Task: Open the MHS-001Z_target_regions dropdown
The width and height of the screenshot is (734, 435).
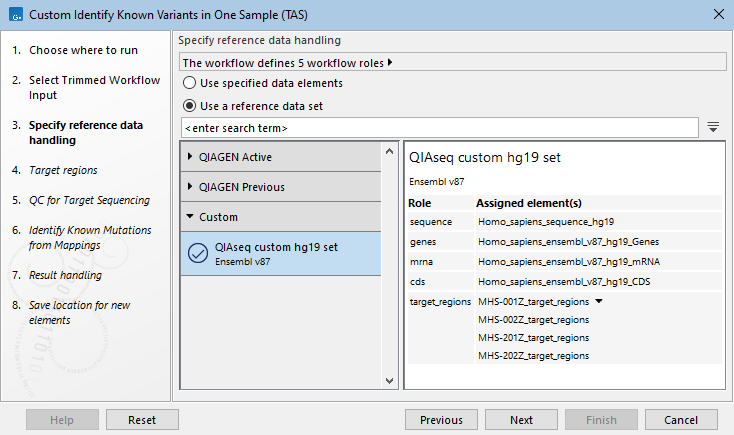Action: 599,301
